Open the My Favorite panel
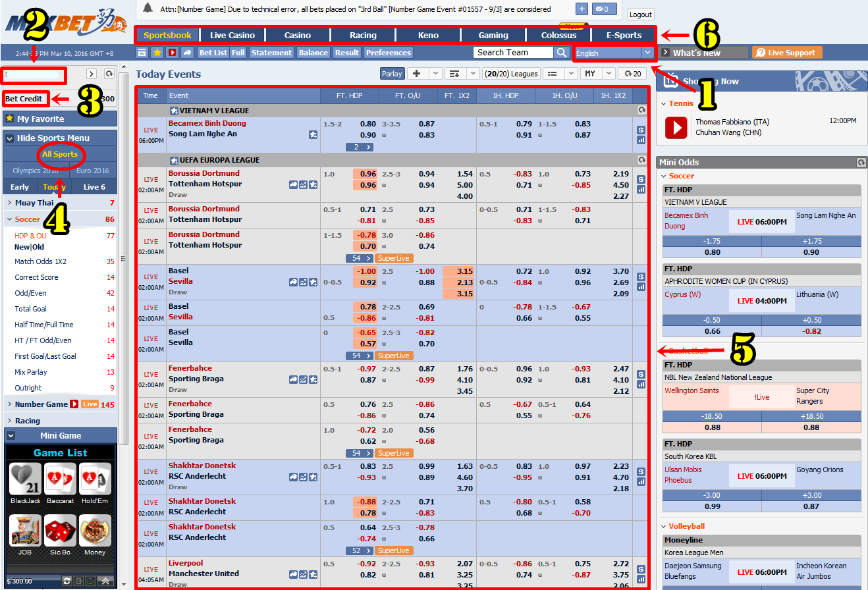 pyautogui.click(x=60, y=119)
